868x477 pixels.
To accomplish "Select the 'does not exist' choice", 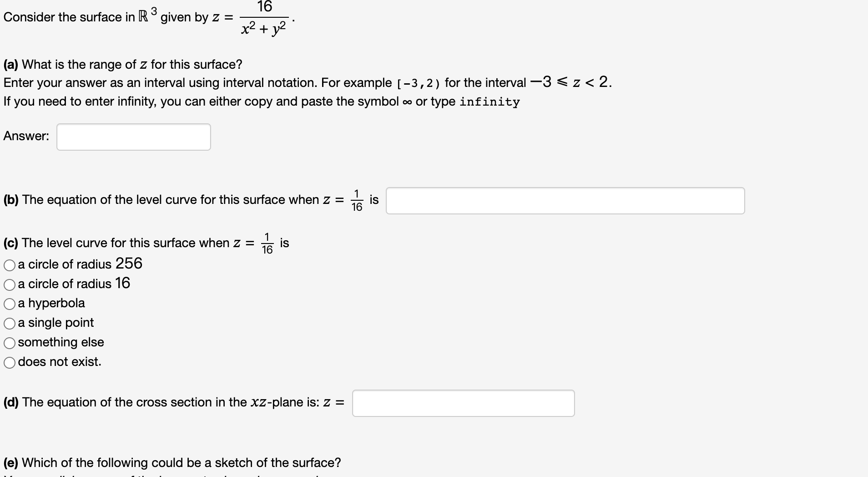I will pyautogui.click(x=9, y=362).
